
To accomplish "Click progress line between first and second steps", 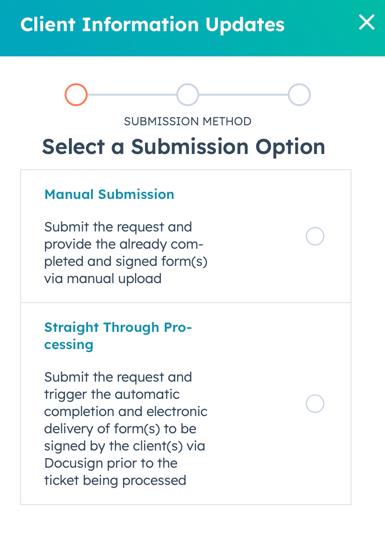I will click(x=132, y=95).
